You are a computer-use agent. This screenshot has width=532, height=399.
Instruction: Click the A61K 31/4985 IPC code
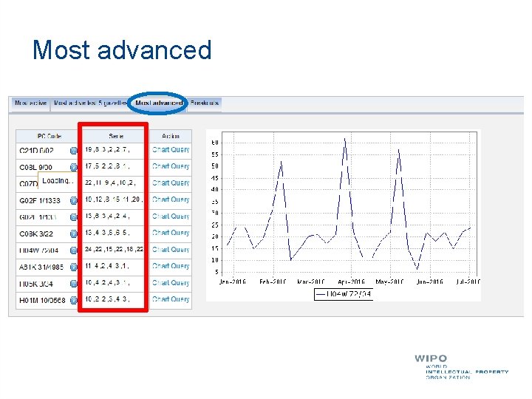coord(41,267)
